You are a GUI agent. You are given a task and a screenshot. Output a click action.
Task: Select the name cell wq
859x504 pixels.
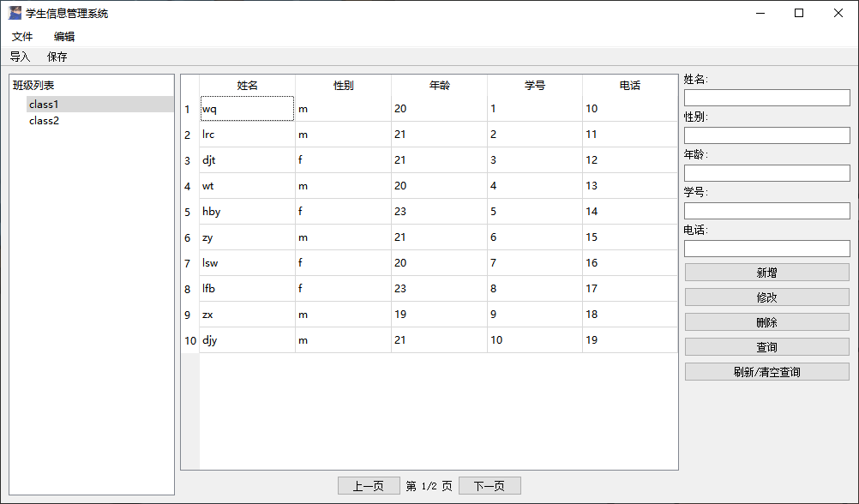[x=248, y=109]
